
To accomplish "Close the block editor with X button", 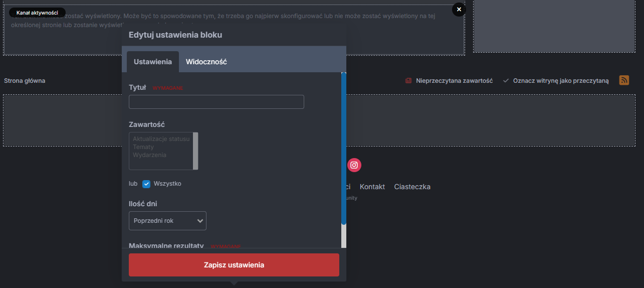I will pyautogui.click(x=459, y=9).
